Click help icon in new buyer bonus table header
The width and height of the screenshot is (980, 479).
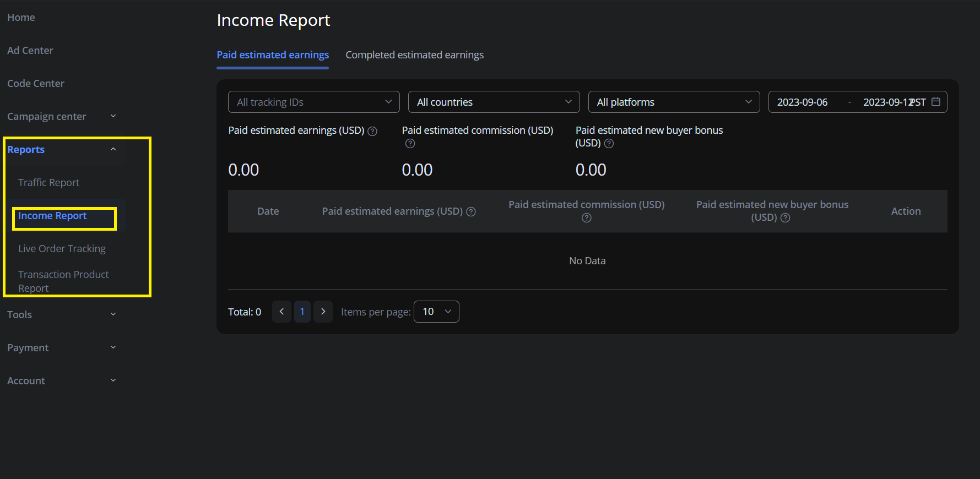click(786, 218)
